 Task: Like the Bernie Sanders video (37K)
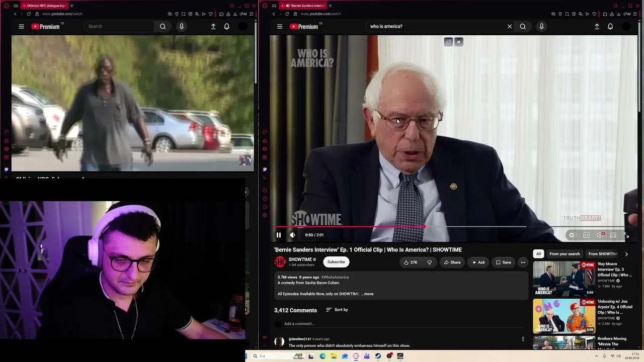click(410, 262)
